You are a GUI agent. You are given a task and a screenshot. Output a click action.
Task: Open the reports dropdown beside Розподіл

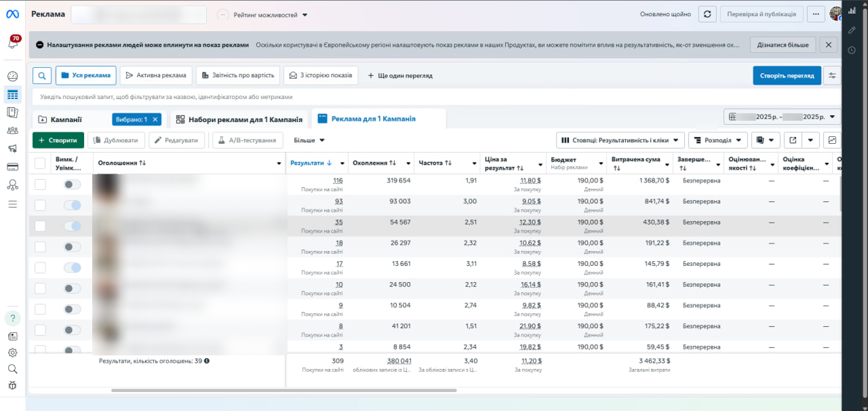pos(766,140)
